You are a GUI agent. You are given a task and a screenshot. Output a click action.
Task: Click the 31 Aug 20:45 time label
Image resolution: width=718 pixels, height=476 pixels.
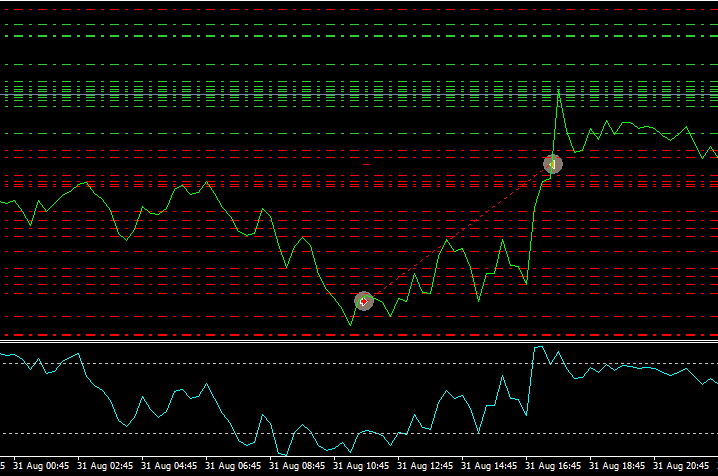pos(681,466)
